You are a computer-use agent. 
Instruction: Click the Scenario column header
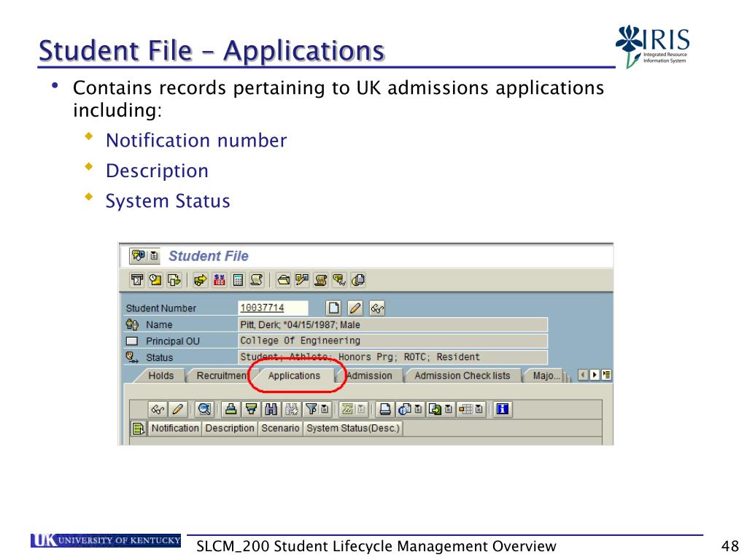pyautogui.click(x=280, y=428)
